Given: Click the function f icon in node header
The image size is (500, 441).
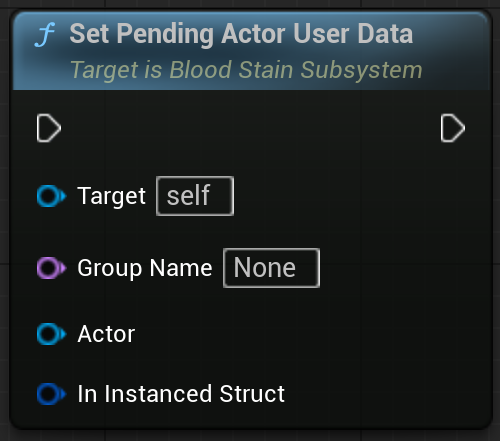Looking at the screenshot, I should point(45,34).
